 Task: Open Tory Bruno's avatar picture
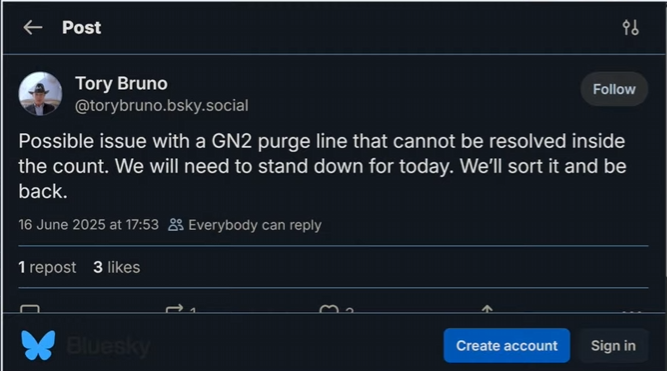coord(40,94)
